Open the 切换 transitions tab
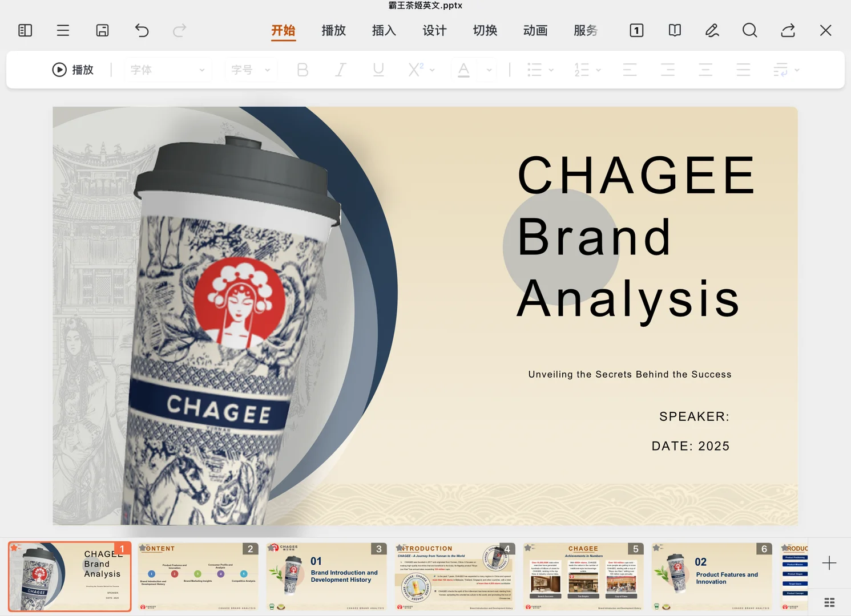The width and height of the screenshot is (851, 616). [x=485, y=30]
